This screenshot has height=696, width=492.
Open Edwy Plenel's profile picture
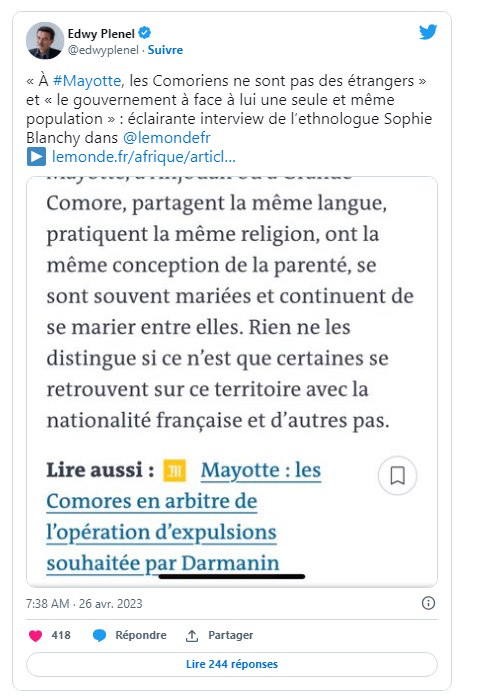pos(45,40)
